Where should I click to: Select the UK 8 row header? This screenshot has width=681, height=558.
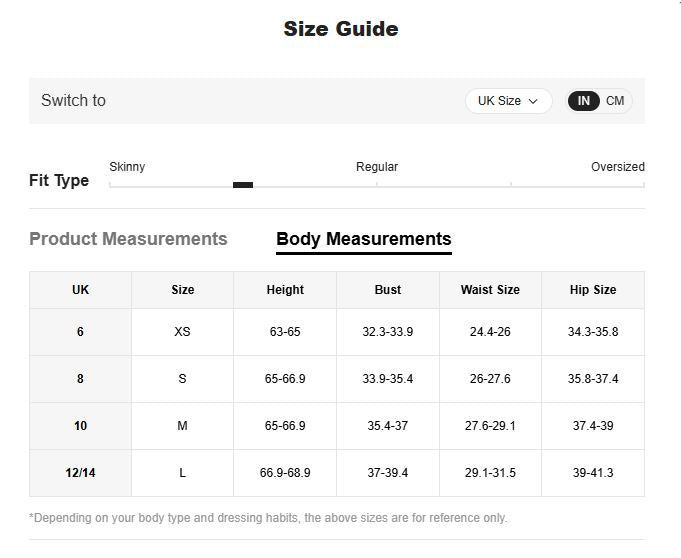pos(80,379)
